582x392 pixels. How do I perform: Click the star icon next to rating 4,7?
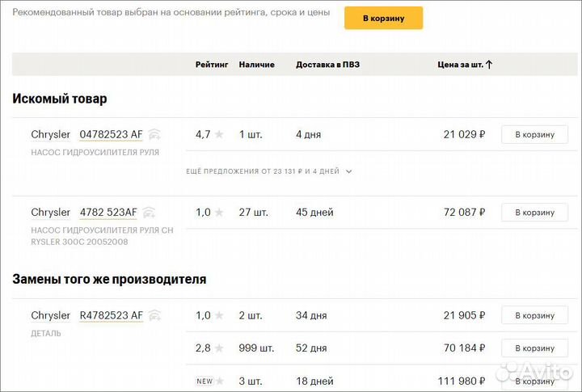pyautogui.click(x=219, y=134)
